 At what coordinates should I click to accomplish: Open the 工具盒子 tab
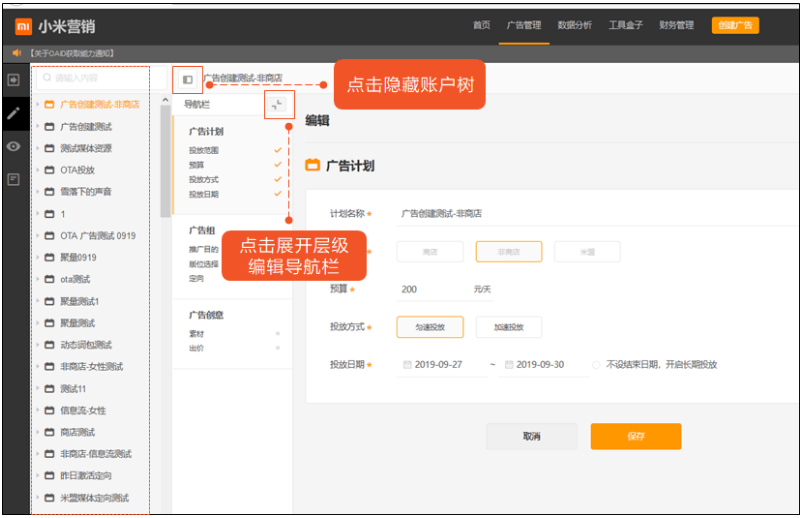point(626,25)
